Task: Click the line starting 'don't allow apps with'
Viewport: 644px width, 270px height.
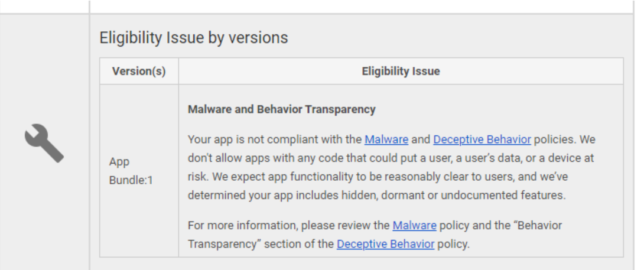Action: coord(391,158)
